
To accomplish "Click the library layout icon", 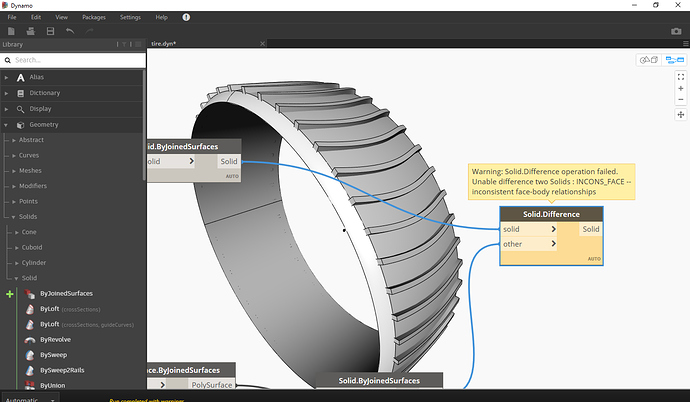I will 138,44.
